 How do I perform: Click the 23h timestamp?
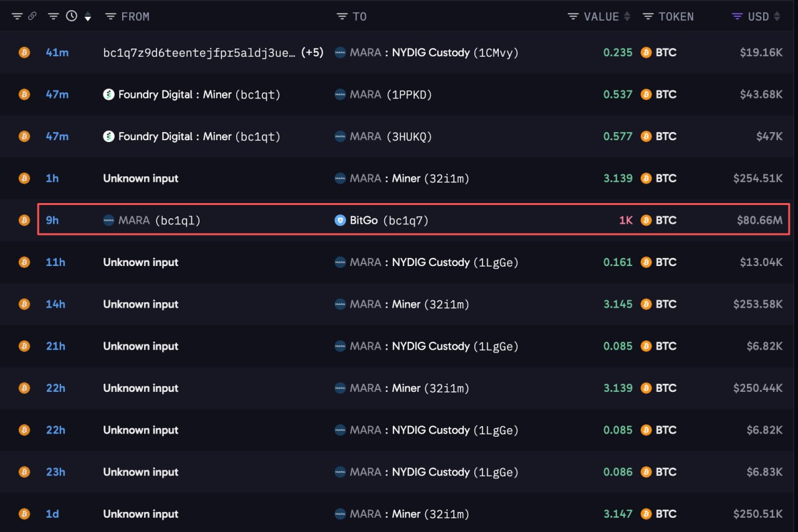(x=55, y=472)
